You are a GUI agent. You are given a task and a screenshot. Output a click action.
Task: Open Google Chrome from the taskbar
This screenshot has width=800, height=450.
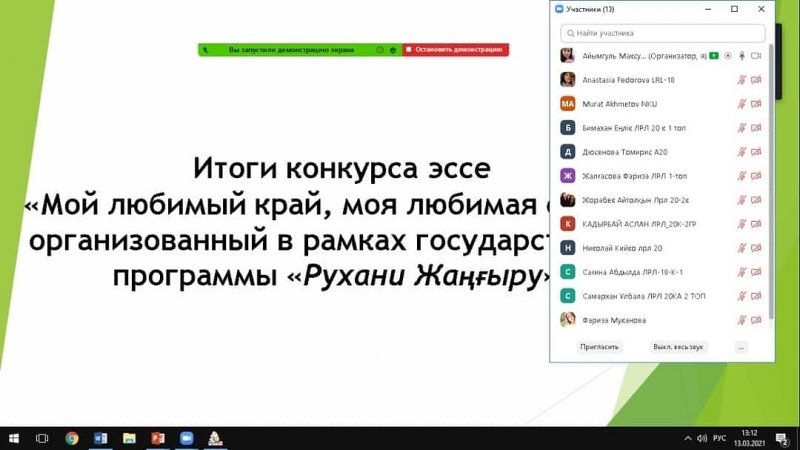point(72,438)
